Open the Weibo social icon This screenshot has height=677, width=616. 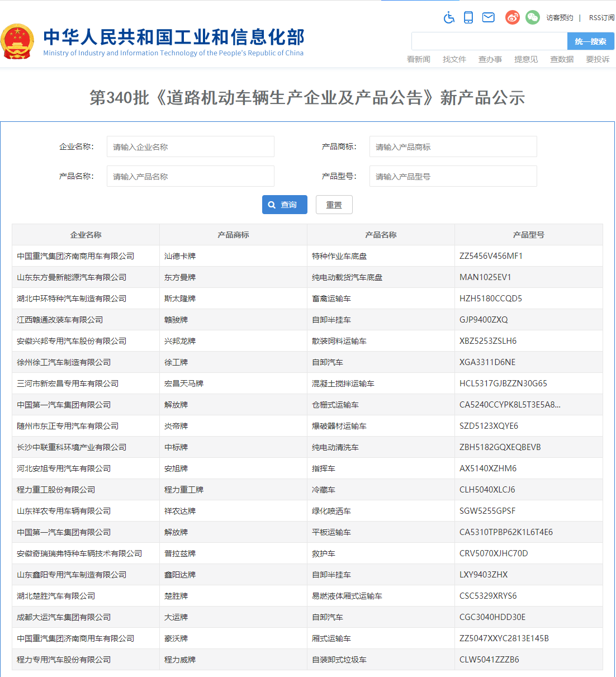(x=512, y=18)
